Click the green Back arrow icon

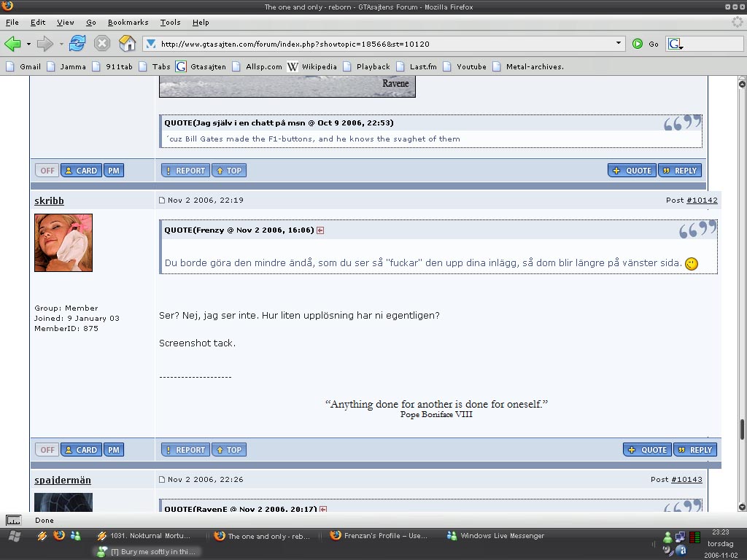(x=12, y=44)
